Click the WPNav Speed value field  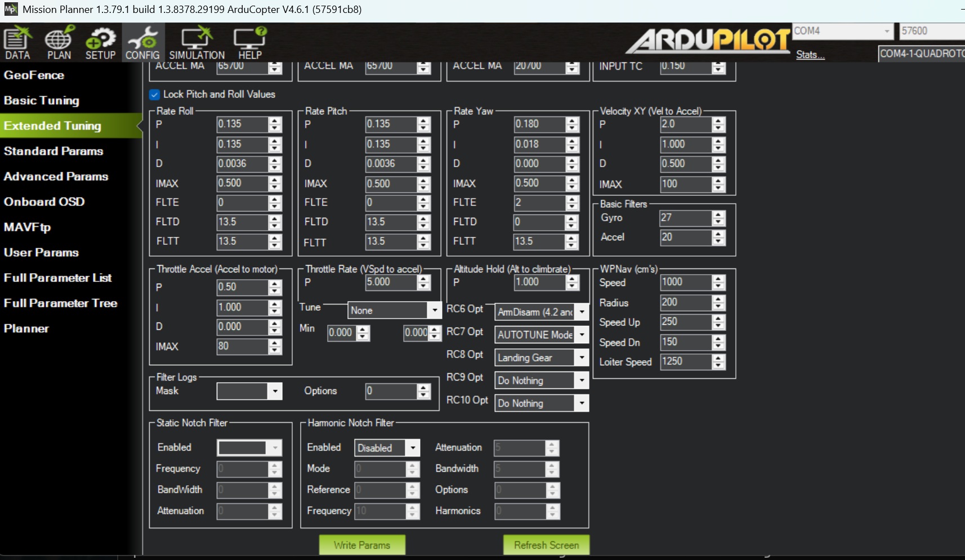(686, 282)
